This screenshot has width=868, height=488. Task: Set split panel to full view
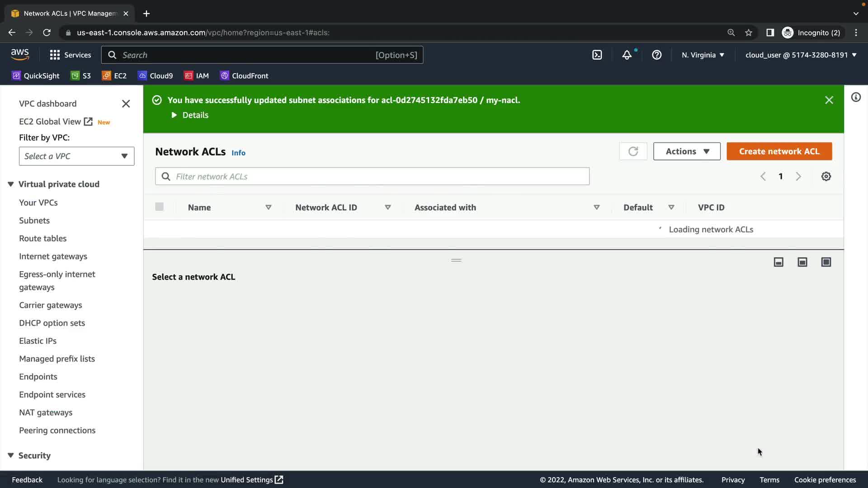tap(826, 262)
